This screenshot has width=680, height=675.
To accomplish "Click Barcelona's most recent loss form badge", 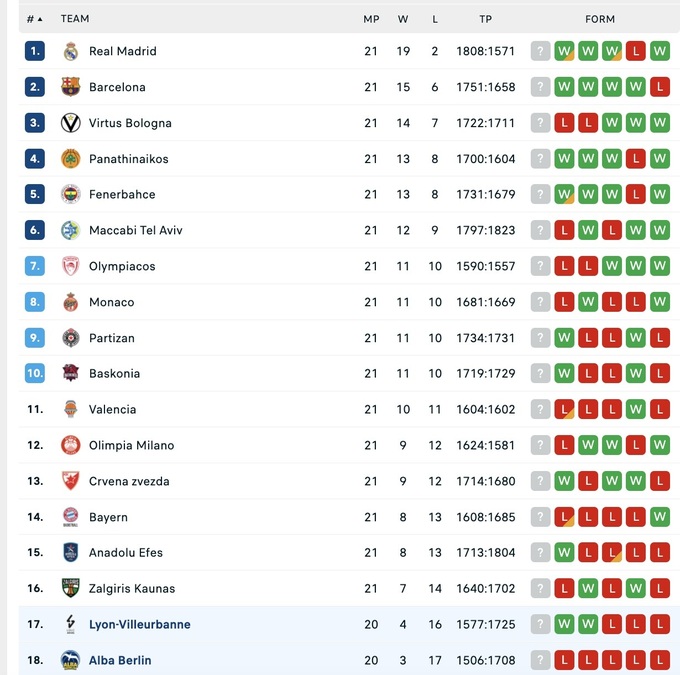I will tap(659, 87).
